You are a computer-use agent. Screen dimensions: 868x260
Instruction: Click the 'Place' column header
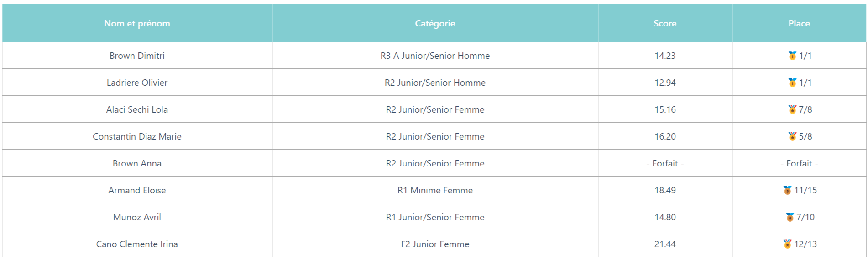click(x=799, y=23)
